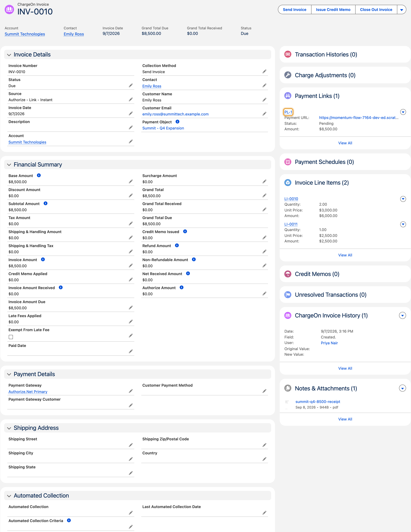The image size is (411, 532).
Task: Open Summit - Q4 Expansion payment object
Action: (x=163, y=128)
